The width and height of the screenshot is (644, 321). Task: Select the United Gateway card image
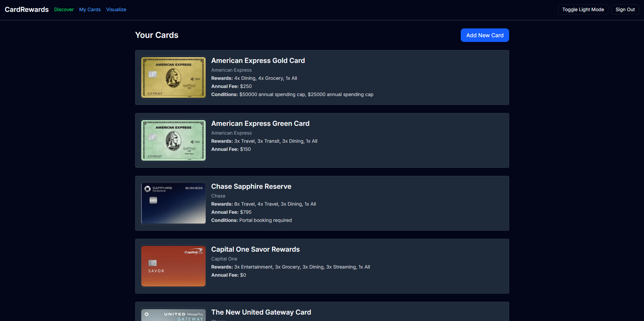point(173,315)
